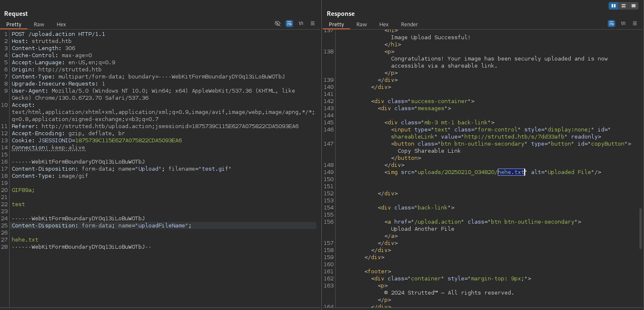Screen dimensions: 644x310
Task: Switch to top-bottom stacked layout
Action: [x=623, y=6]
